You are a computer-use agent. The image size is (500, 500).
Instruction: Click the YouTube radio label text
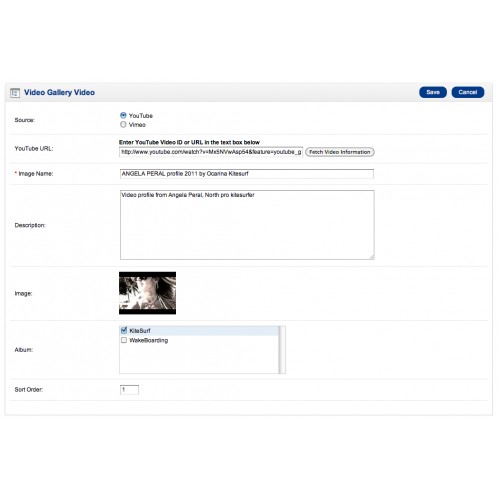(141, 116)
